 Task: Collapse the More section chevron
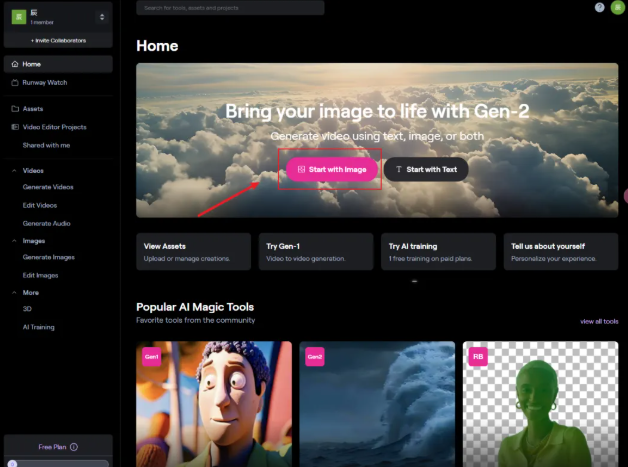pyautogui.click(x=14, y=293)
